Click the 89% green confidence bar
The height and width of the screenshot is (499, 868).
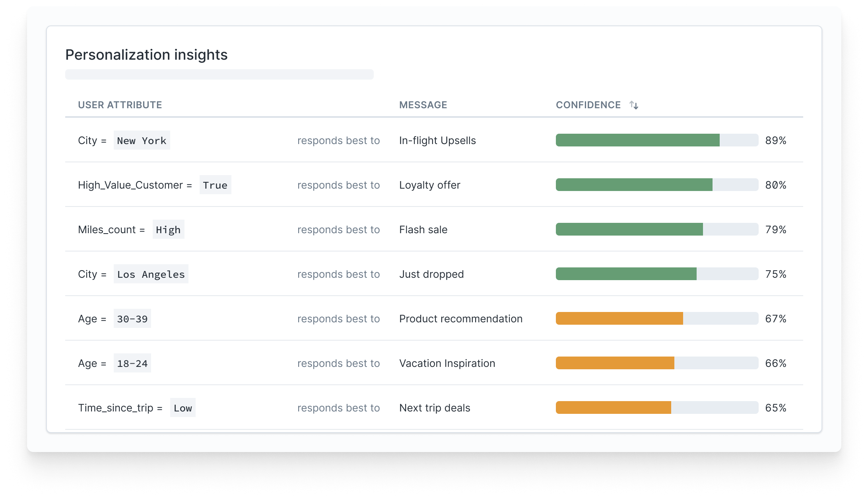[637, 140]
